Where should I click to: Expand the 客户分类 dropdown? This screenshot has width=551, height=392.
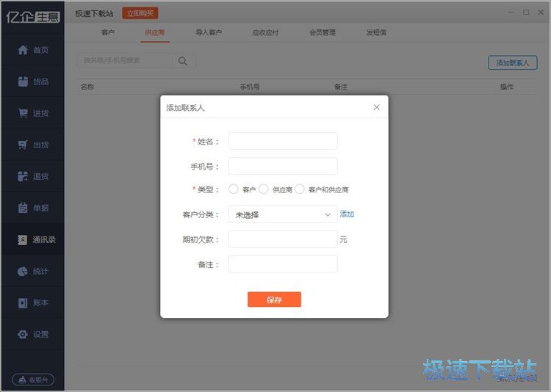pyautogui.click(x=283, y=214)
